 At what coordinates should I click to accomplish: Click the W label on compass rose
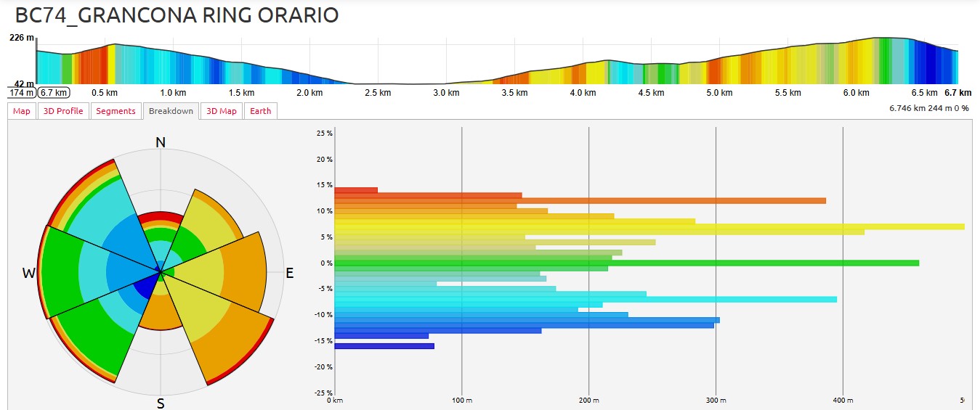pos(29,274)
